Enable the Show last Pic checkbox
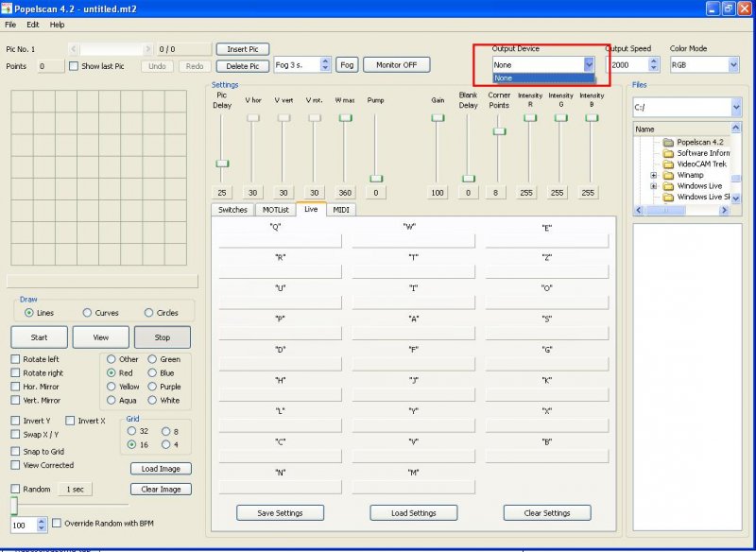Viewport: 756px width, 552px height. (74, 66)
